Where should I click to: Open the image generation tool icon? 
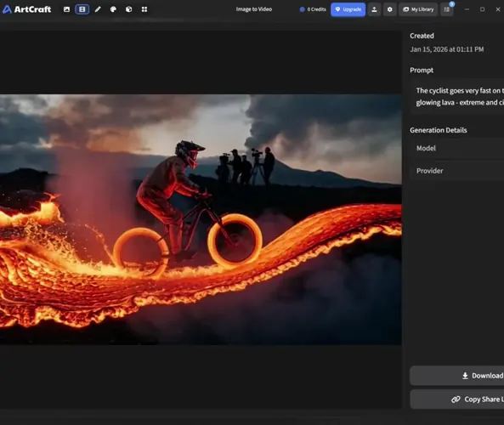pos(66,9)
